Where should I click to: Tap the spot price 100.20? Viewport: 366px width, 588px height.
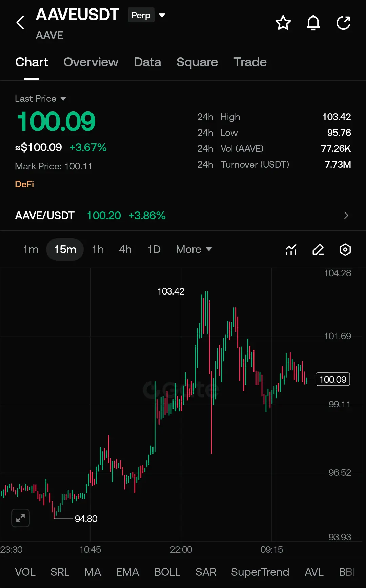(x=104, y=216)
